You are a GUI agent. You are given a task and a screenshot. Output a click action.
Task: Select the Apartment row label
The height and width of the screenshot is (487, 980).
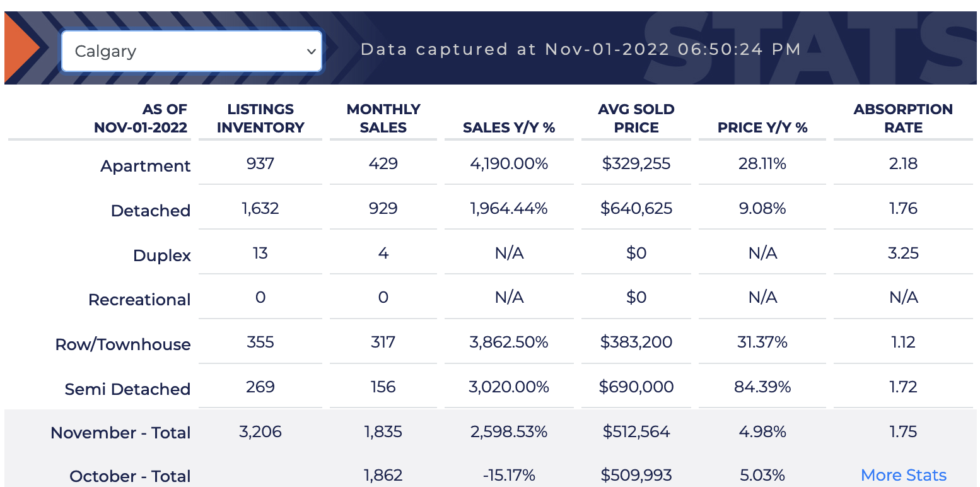coord(146,166)
